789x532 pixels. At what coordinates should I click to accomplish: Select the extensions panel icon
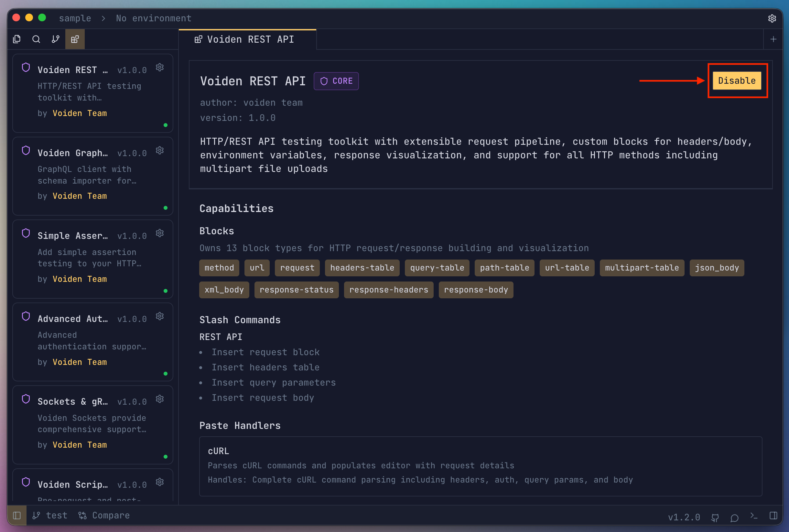click(75, 39)
